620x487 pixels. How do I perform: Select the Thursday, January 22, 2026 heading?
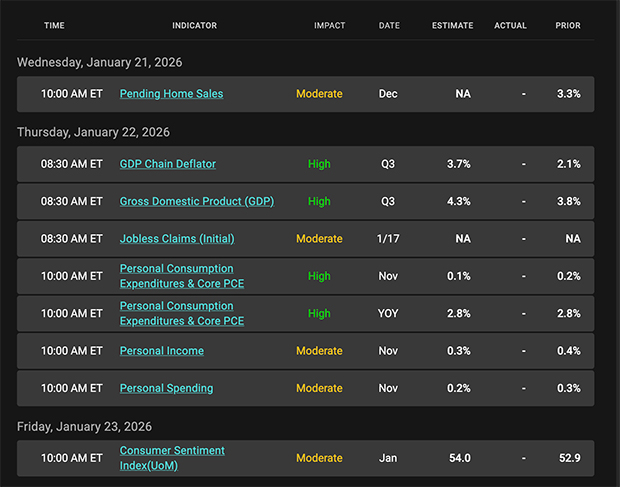(x=93, y=132)
